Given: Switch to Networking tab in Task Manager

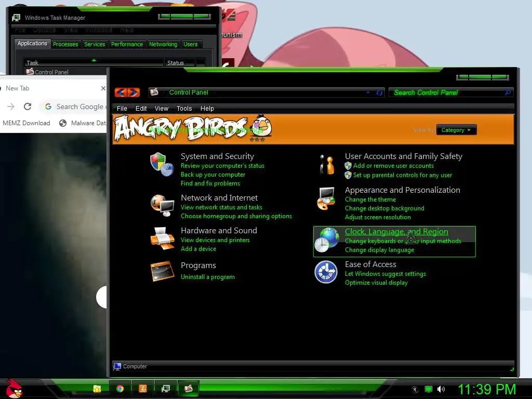Looking at the screenshot, I should (x=163, y=44).
